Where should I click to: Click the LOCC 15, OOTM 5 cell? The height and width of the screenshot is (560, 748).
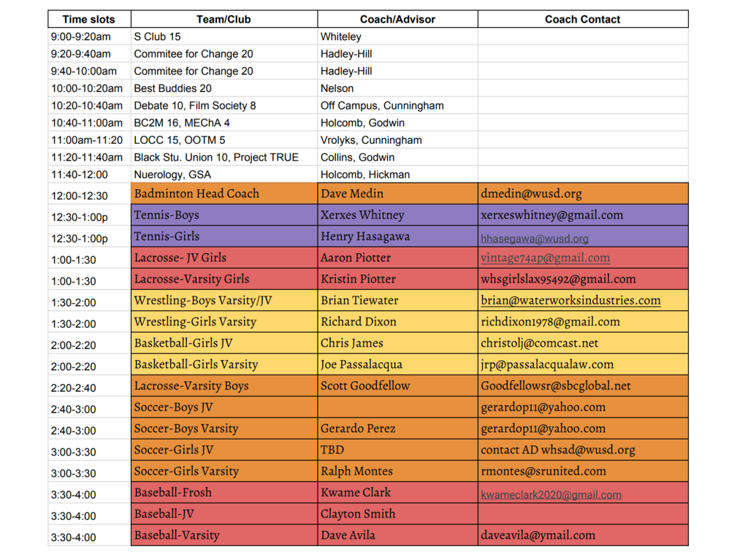(224, 139)
